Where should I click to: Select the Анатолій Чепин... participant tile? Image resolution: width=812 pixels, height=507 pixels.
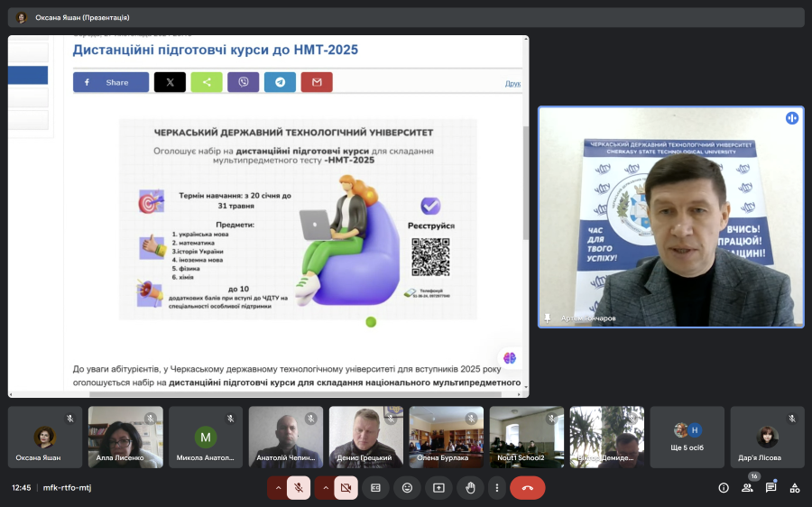286,438
